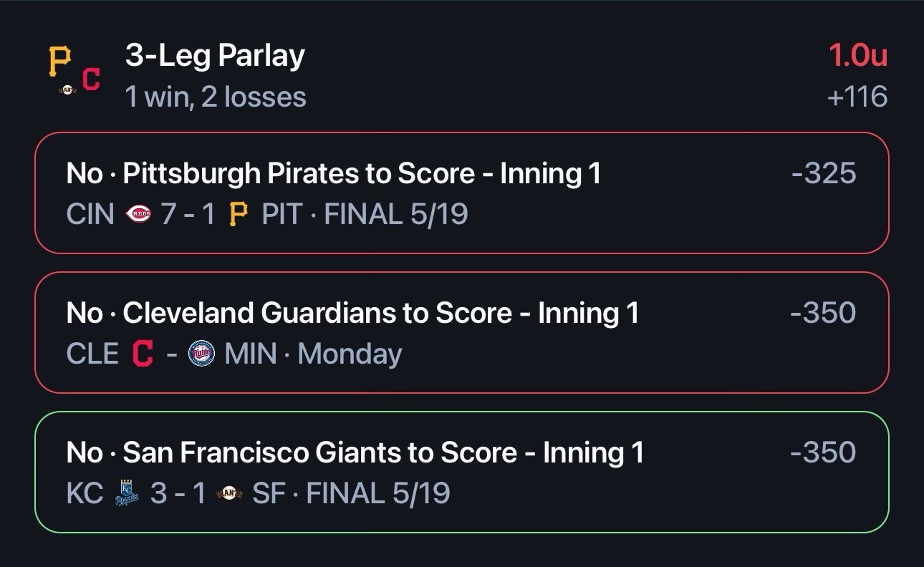Click the Guardians C logo beside CLE

(143, 354)
